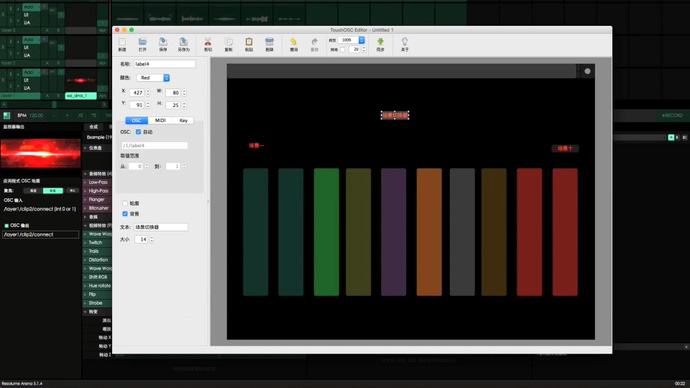
Task: Expand the High-Pass effect in Resolume
Action: click(85, 191)
